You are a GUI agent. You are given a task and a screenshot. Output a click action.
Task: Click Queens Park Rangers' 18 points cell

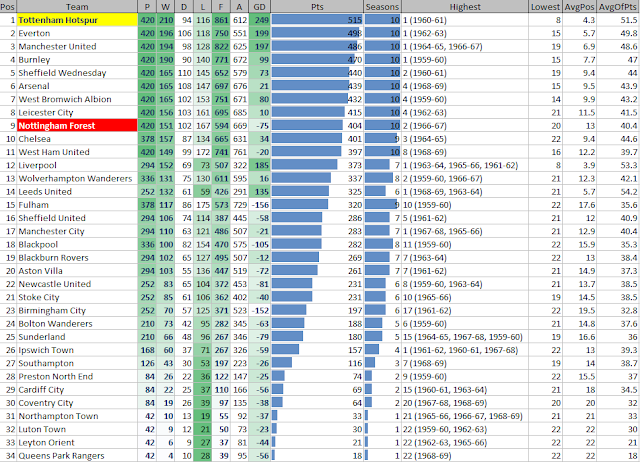point(317,455)
